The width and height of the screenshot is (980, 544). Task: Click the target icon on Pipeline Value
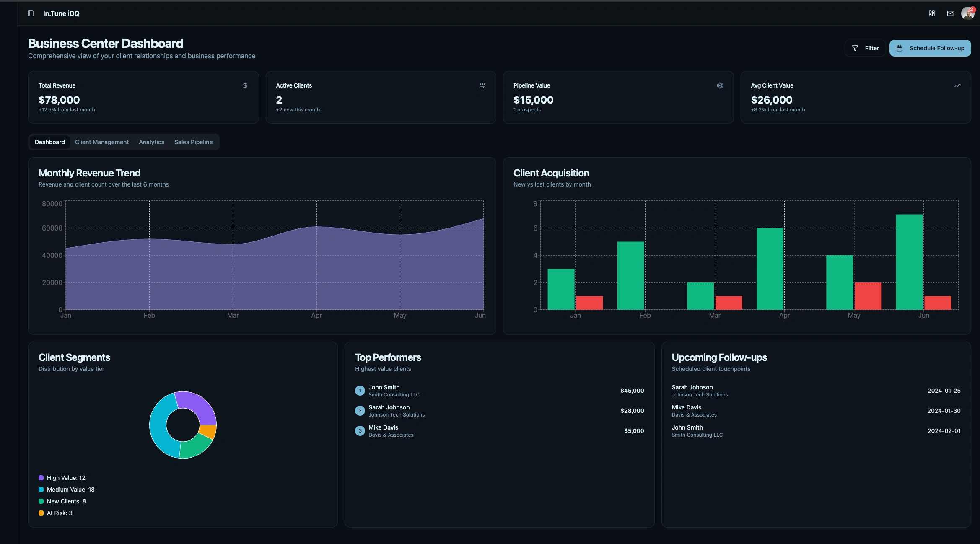coord(720,85)
